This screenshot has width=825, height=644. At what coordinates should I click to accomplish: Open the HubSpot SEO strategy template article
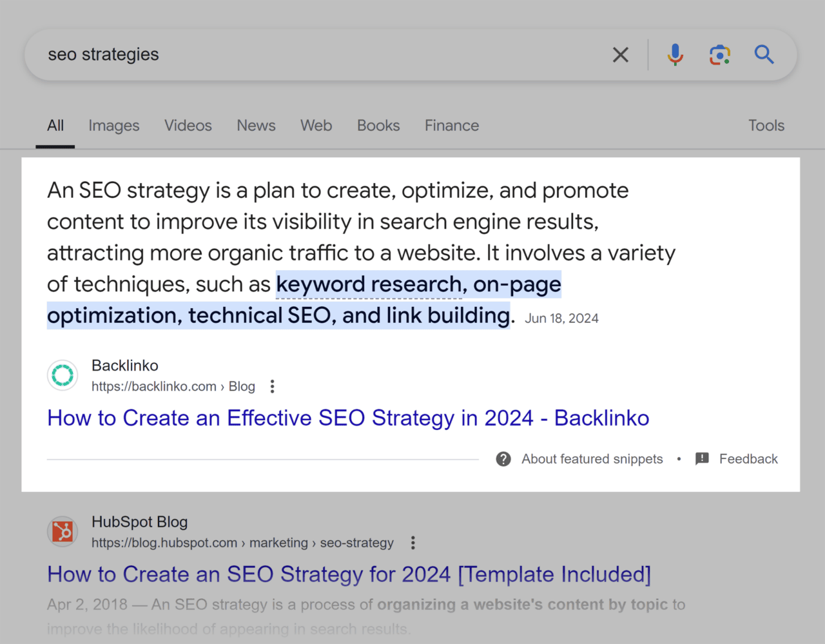click(348, 574)
